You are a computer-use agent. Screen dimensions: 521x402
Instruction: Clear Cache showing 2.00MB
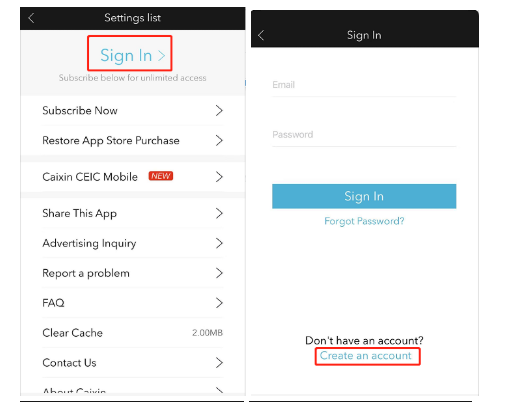click(132, 333)
